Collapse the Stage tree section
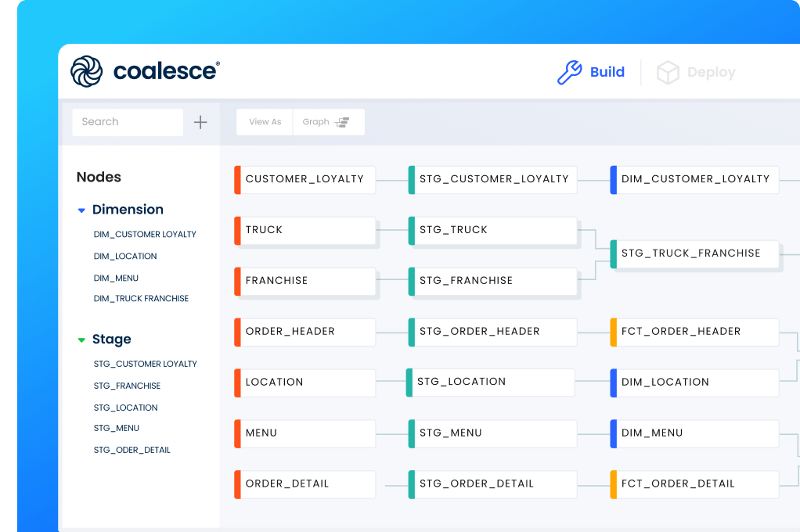Viewport: 800px width, 532px height. (81, 340)
